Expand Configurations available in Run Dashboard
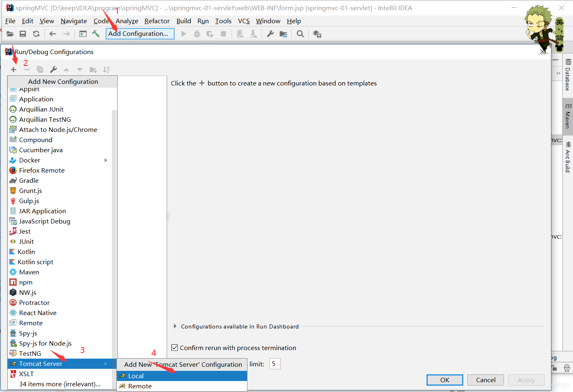 [175, 326]
